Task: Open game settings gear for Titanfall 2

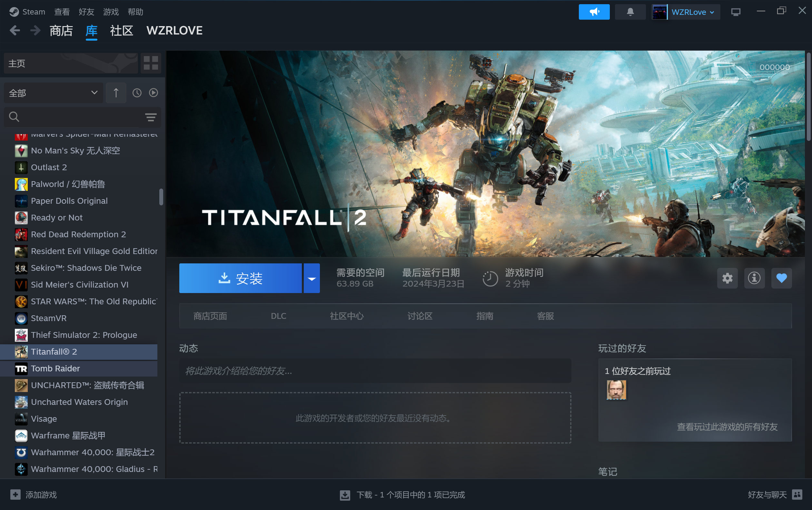Action: [x=727, y=278]
